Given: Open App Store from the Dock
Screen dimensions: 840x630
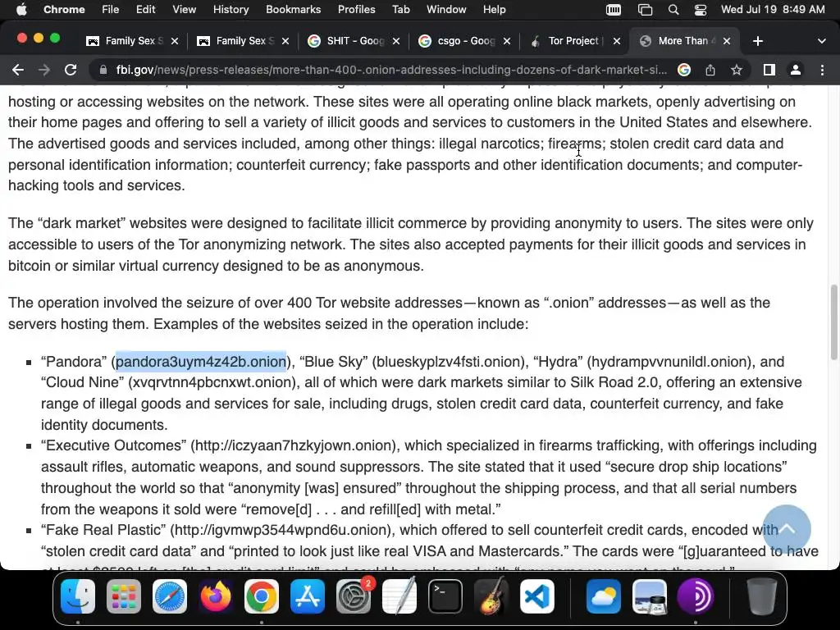Looking at the screenshot, I should (x=308, y=596).
